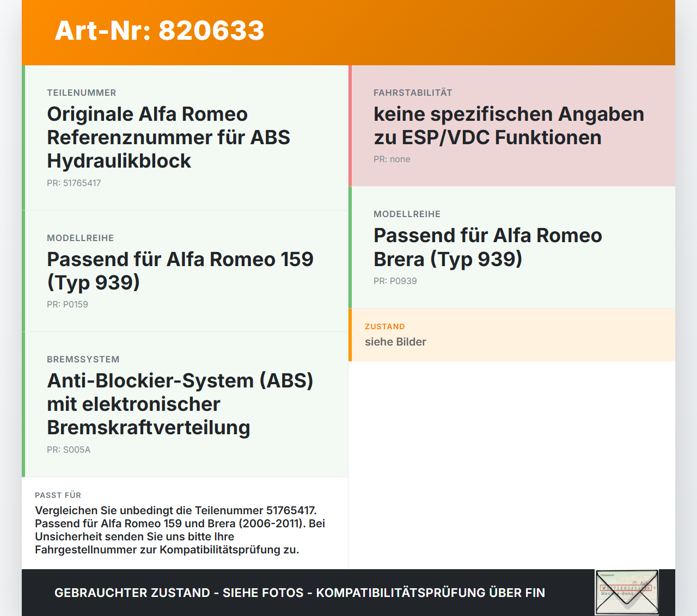
Task: Click the BREMSSYSTEM category heading
Action: tap(83, 360)
